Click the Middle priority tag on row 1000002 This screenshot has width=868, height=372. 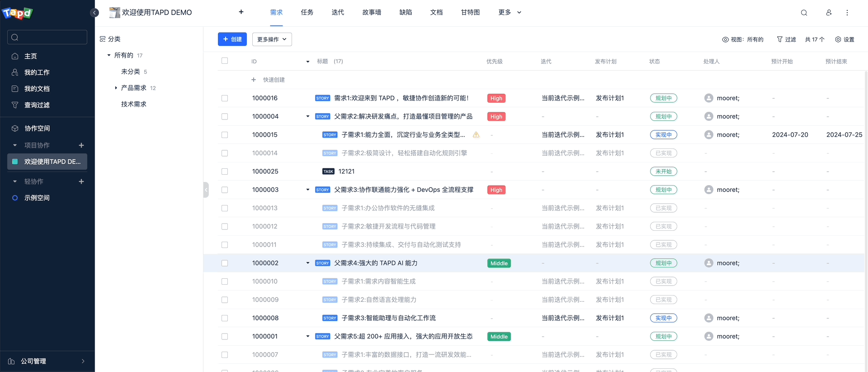[x=499, y=263]
